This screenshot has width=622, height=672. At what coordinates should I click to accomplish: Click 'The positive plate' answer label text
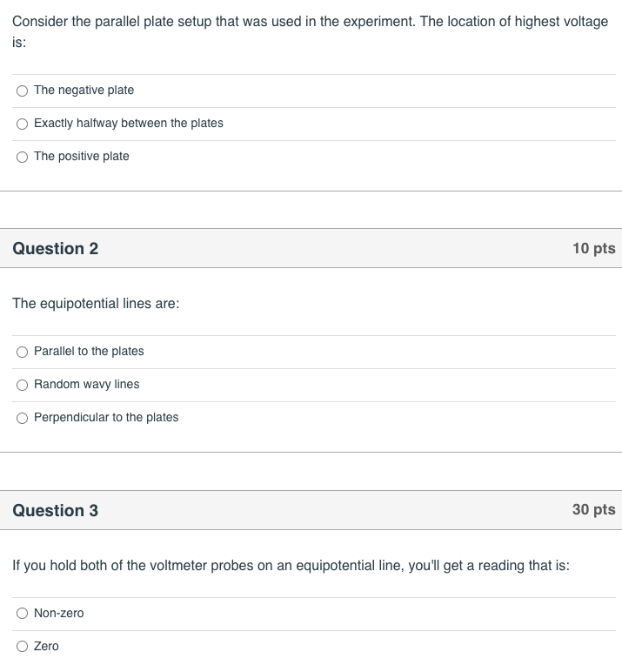(82, 156)
